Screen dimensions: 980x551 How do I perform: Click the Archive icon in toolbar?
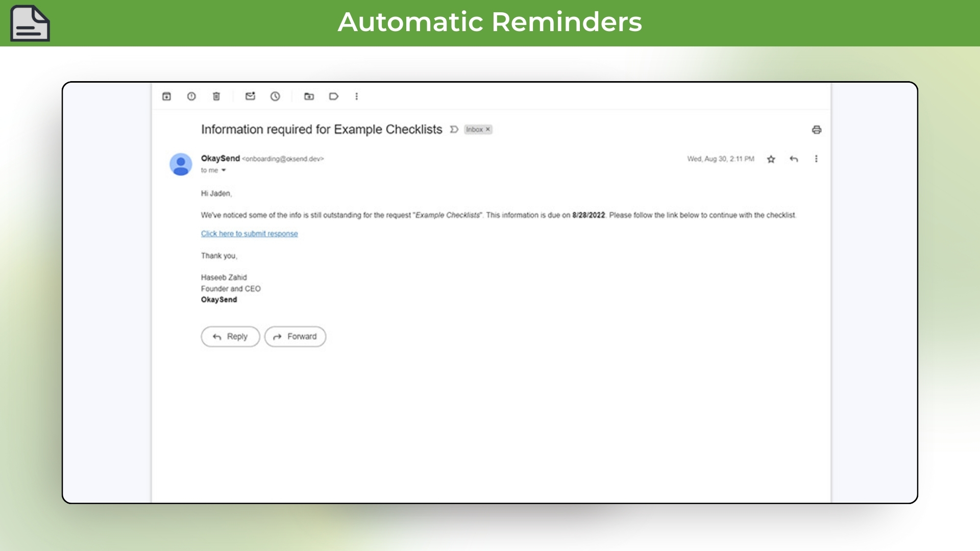click(166, 96)
